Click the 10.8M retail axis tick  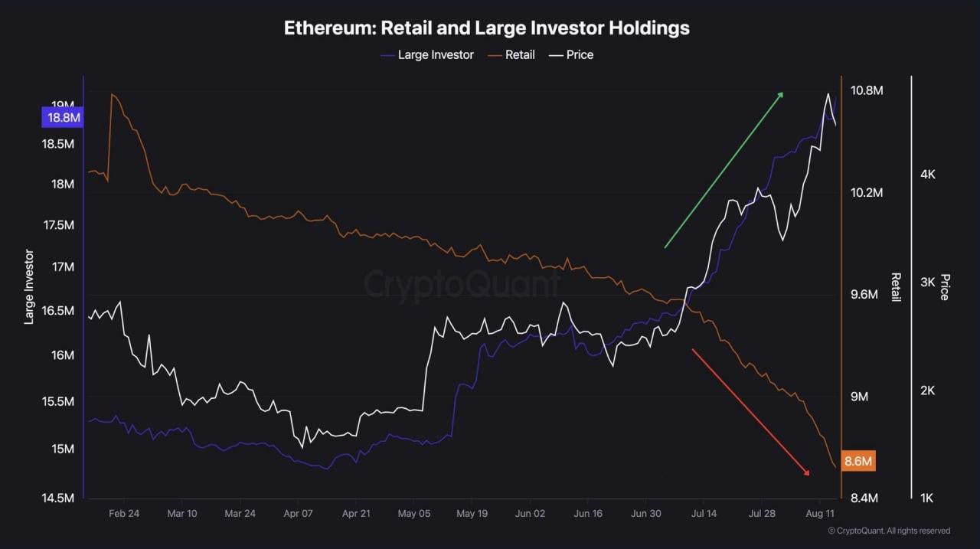[x=867, y=90]
